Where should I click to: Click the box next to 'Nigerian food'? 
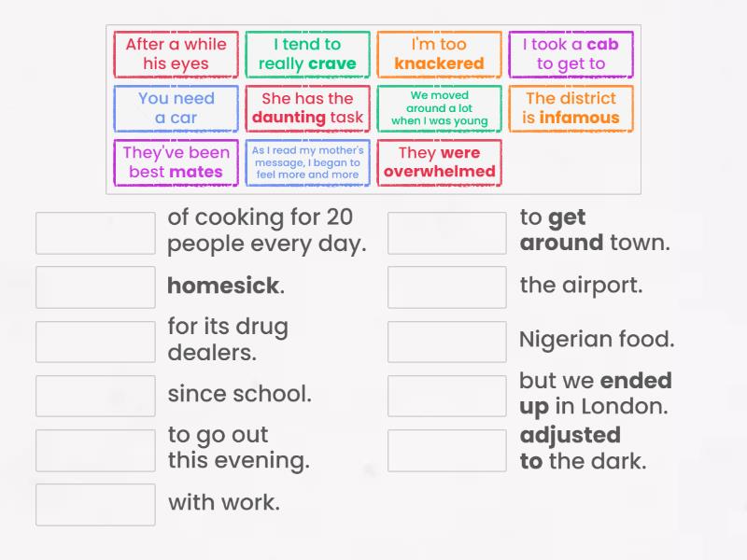click(x=446, y=341)
